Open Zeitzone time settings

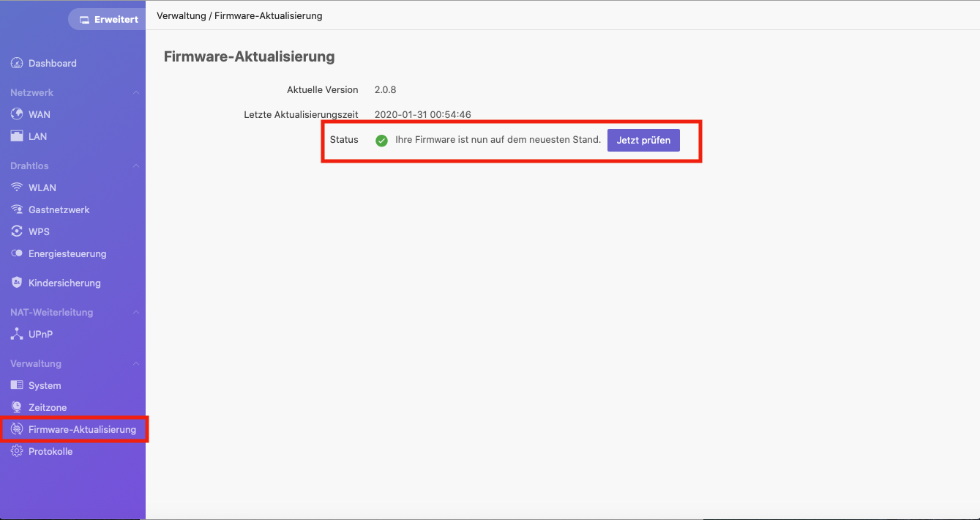(46, 407)
